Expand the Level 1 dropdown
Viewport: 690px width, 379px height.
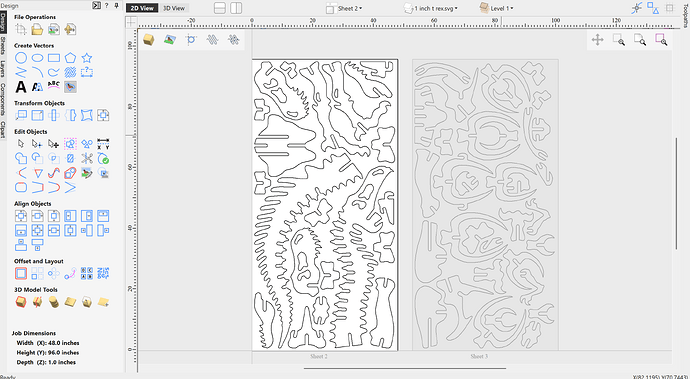point(497,8)
